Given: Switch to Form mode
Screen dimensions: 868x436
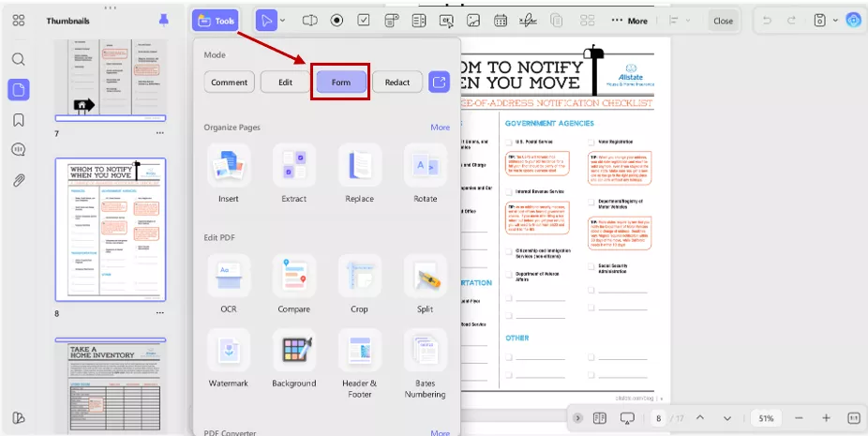Looking at the screenshot, I should (341, 82).
